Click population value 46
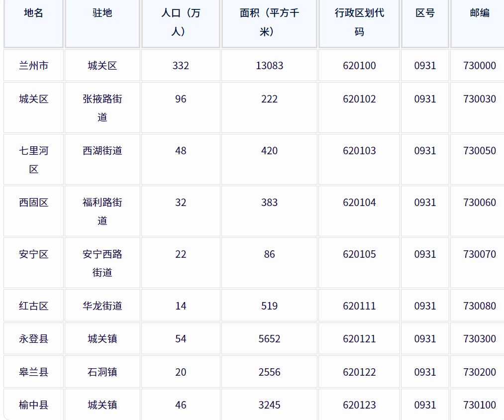 click(181, 405)
